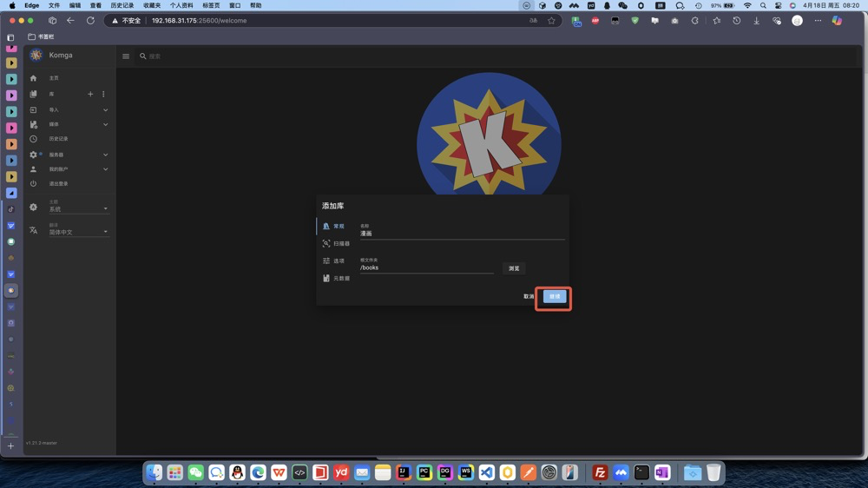Open the bookmarks bar folder (书签栏)
868x488 pixels.
[x=41, y=36]
